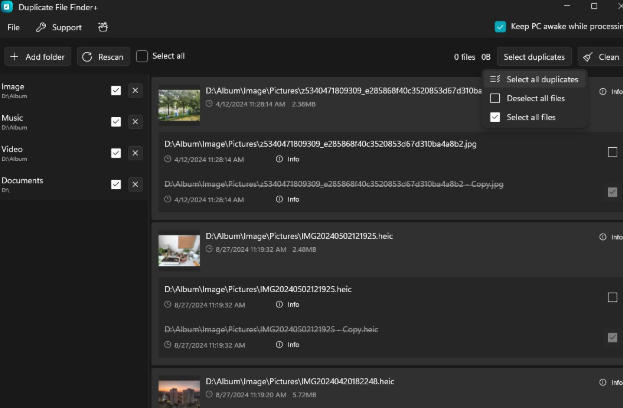Open the File menu
This screenshot has height=408, width=623.
13,27
